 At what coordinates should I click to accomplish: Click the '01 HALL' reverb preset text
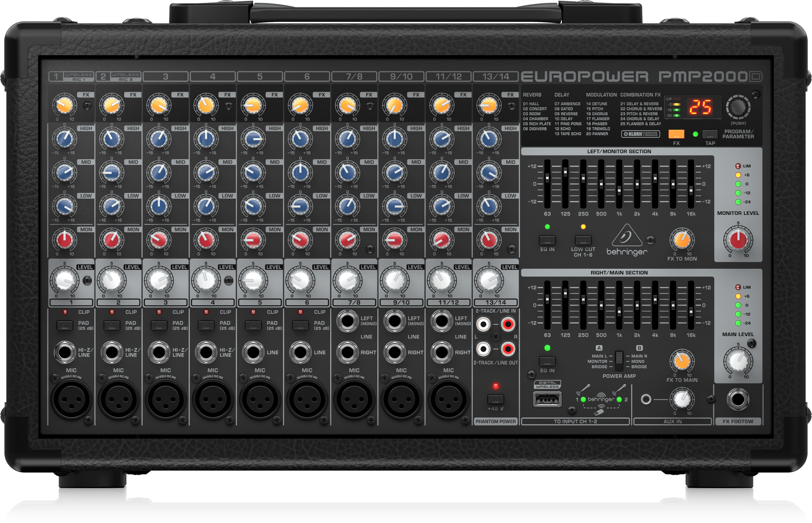(531, 104)
